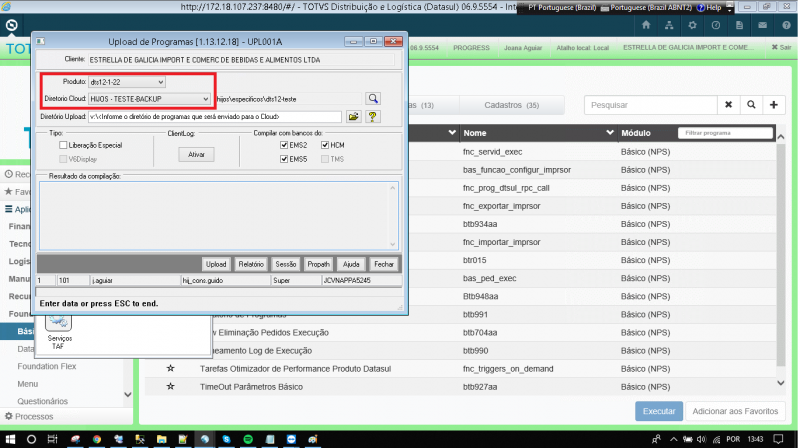Select Foundation Flex in the sidebar
Image resolution: width=800 pixels, height=448 pixels.
coord(46,366)
